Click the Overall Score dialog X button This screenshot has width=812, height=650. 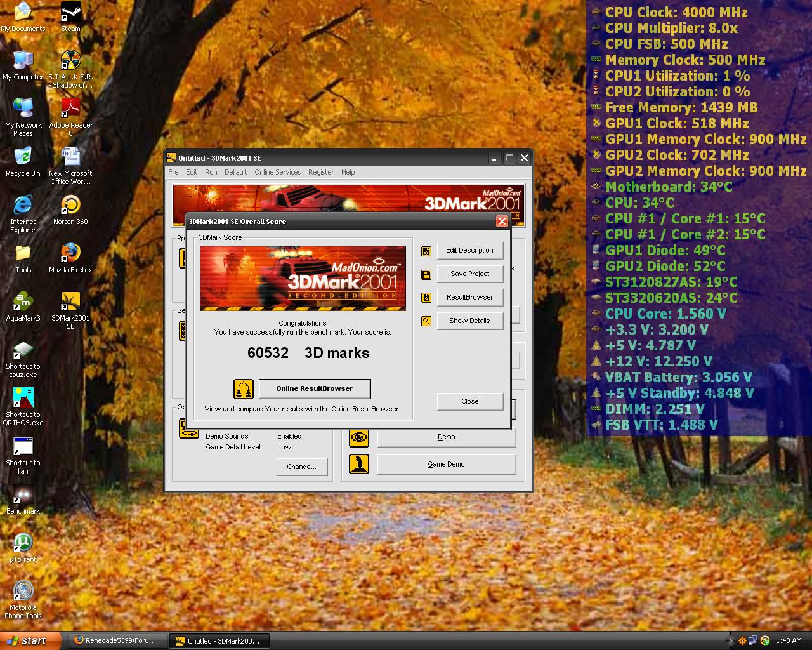pos(502,221)
